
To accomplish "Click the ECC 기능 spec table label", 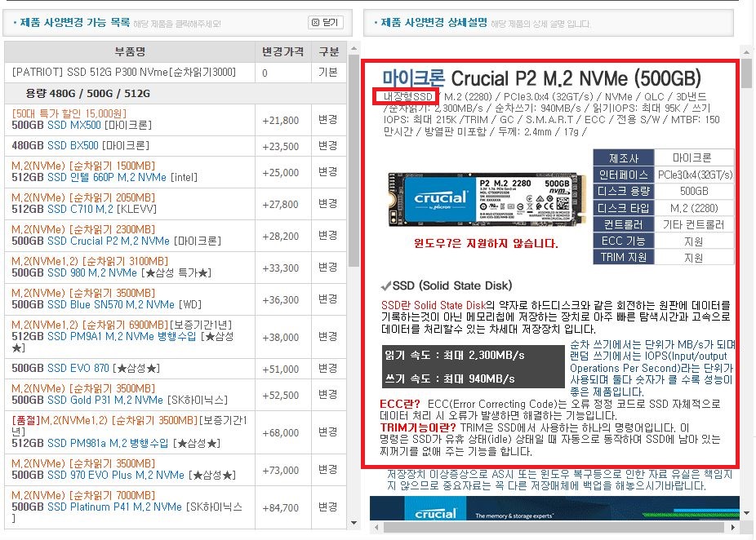I will point(624,241).
